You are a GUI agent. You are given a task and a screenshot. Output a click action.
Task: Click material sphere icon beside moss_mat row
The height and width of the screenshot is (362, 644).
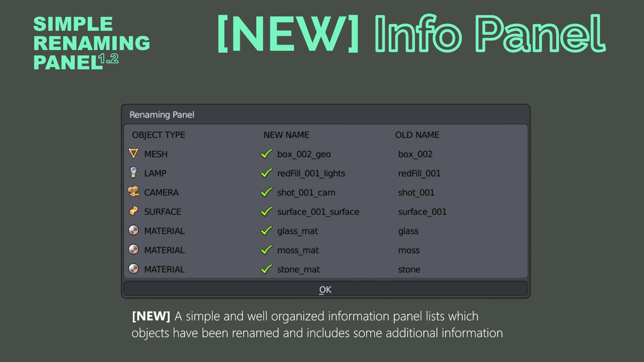[133, 249]
